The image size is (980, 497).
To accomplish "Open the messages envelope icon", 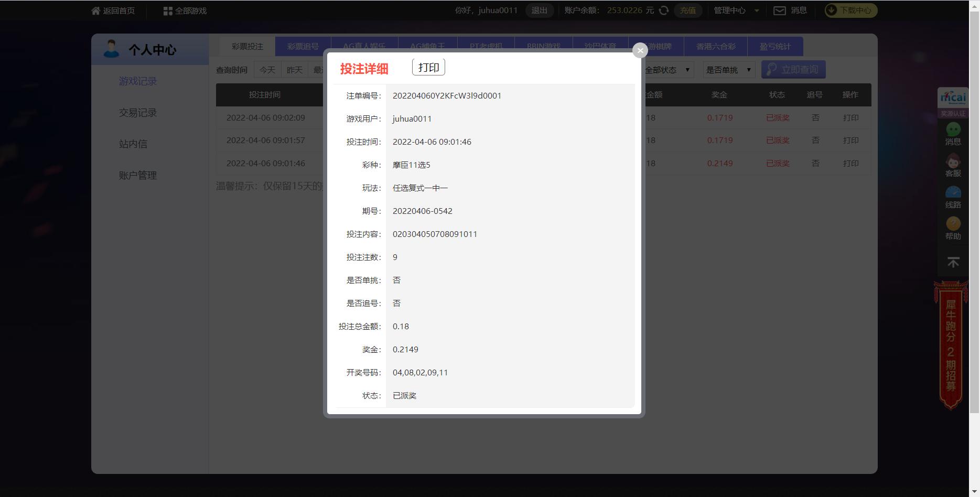I will point(780,10).
